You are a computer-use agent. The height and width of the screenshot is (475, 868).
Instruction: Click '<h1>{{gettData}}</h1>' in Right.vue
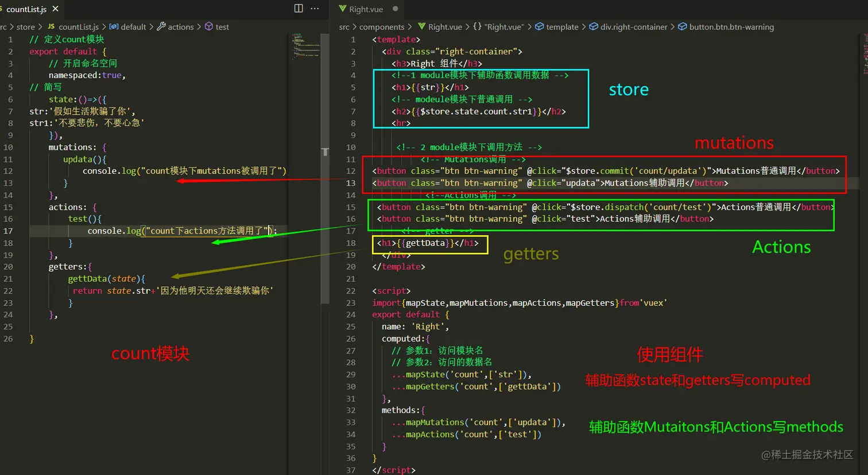tap(427, 243)
